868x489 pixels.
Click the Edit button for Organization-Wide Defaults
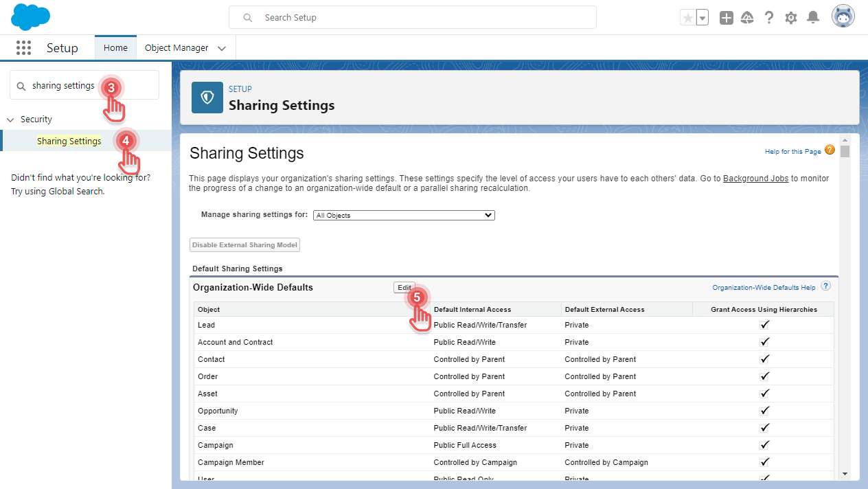point(404,288)
